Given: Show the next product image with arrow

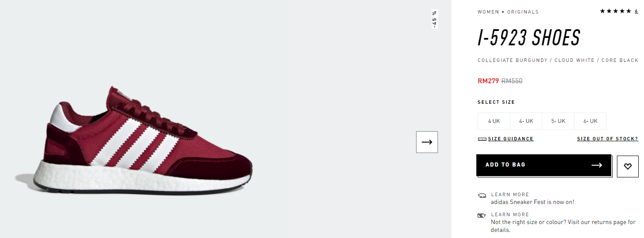Looking at the screenshot, I should (427, 142).
